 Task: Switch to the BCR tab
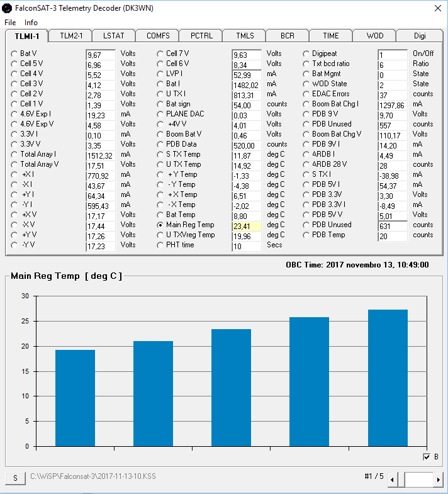click(x=288, y=36)
